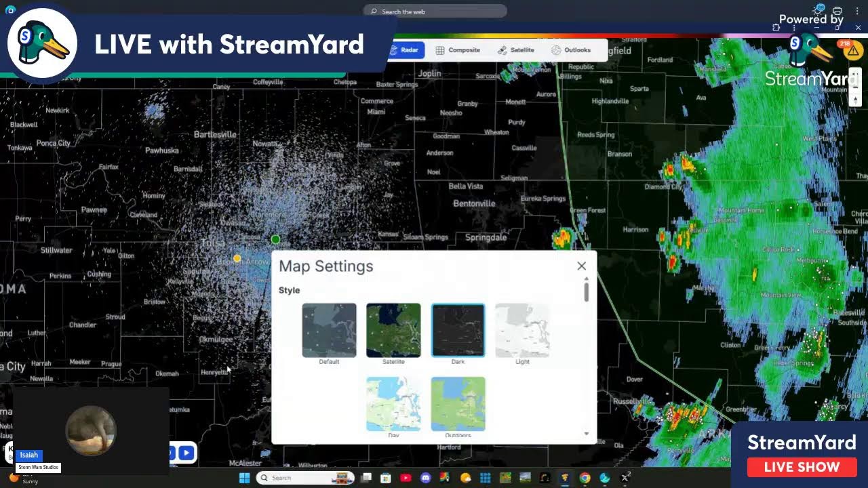Switch to the Radar tab
The height and width of the screenshot is (488, 868).
tap(406, 50)
